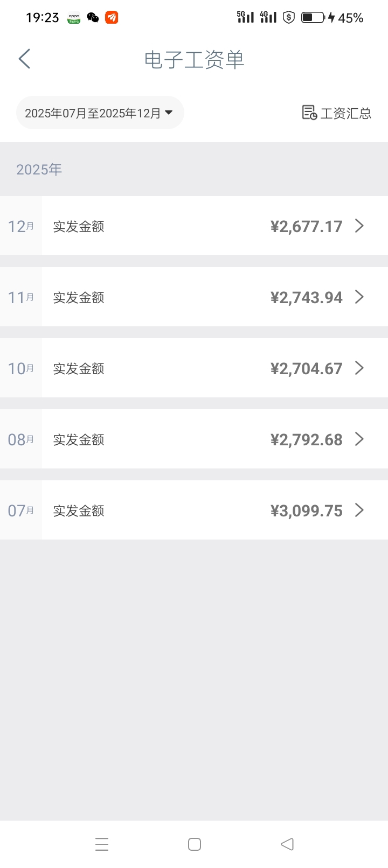388x868 pixels.
Task: Tap the ¥3,099.75 July amount
Action: tap(306, 510)
